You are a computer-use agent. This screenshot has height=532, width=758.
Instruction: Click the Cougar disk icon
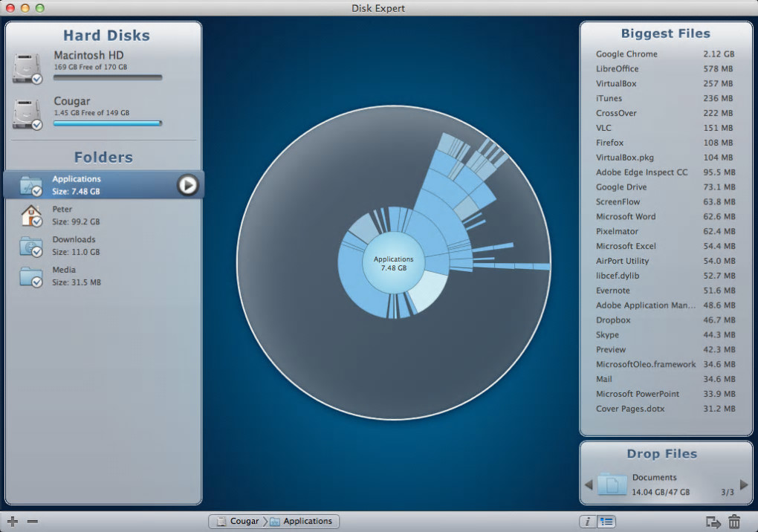pyautogui.click(x=27, y=114)
